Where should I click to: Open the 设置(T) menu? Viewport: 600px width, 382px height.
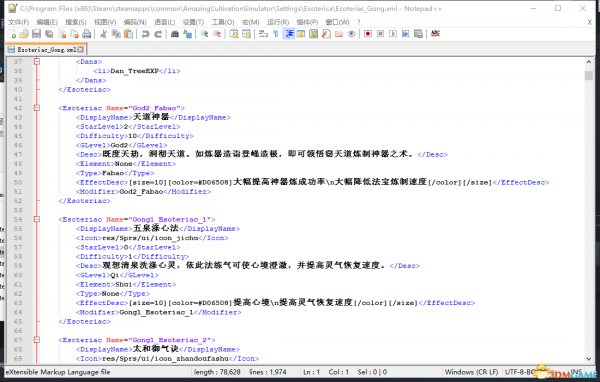tap(193, 22)
